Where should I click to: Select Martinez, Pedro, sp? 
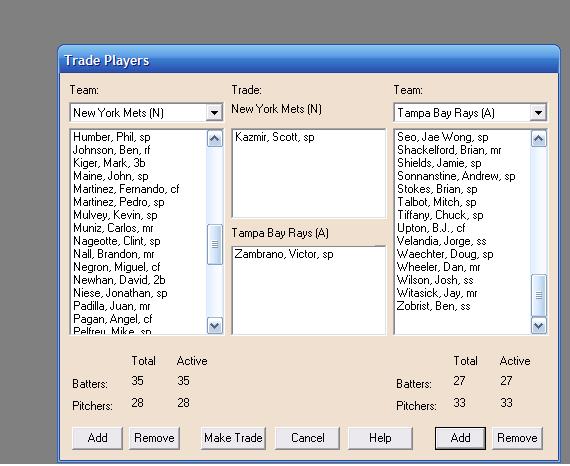tap(119, 202)
